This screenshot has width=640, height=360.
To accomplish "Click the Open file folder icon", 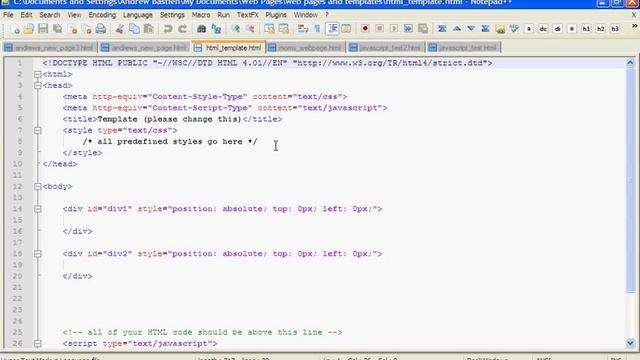I will (29, 29).
